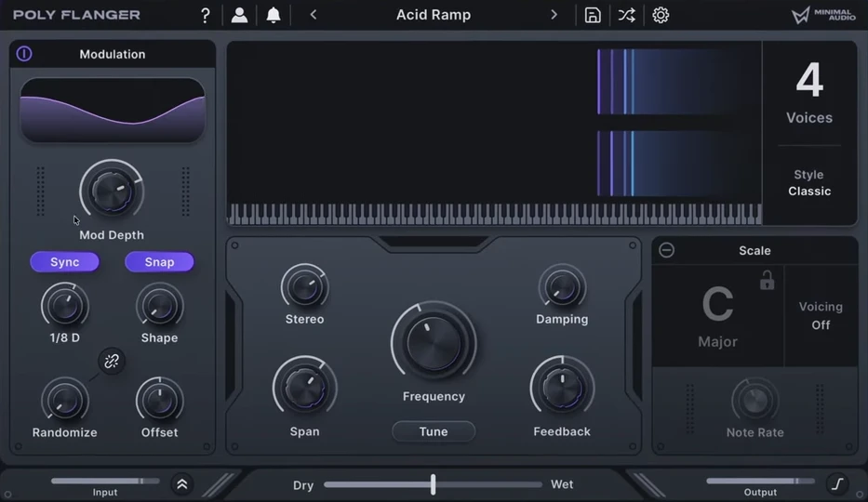The height and width of the screenshot is (502, 868).
Task: Toggle the output soft clip curve icon
Action: tap(837, 484)
